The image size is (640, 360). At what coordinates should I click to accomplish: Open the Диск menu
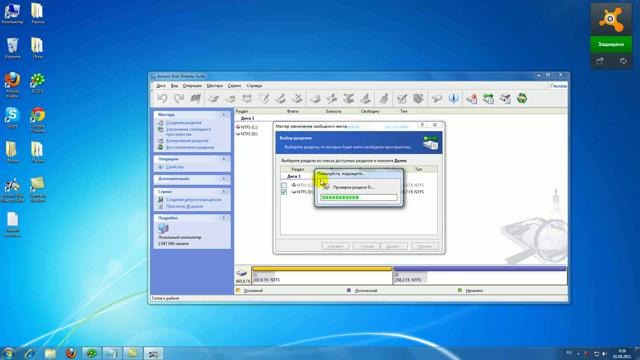click(161, 86)
